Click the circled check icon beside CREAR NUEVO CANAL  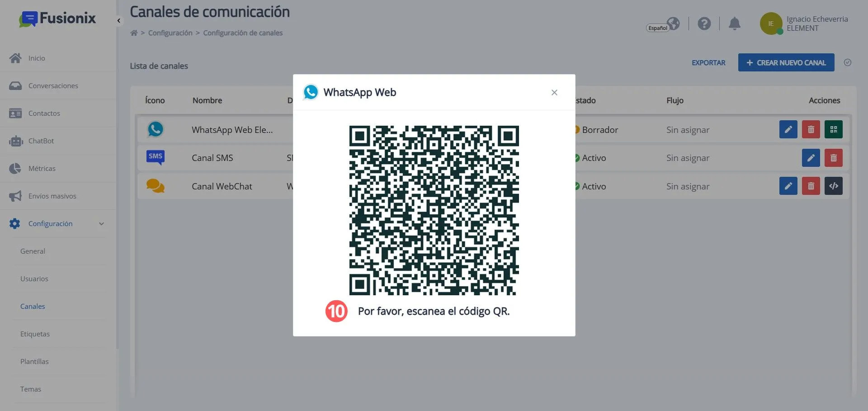point(848,62)
